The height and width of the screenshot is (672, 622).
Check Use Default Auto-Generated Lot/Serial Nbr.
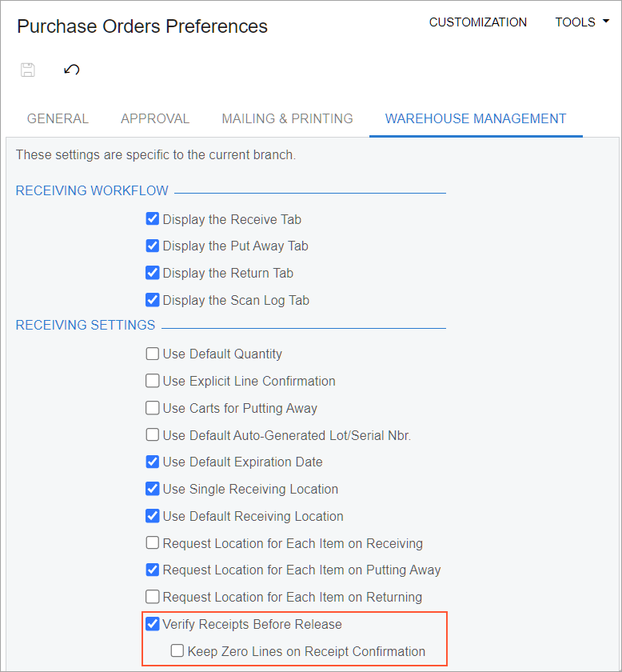[x=153, y=435]
